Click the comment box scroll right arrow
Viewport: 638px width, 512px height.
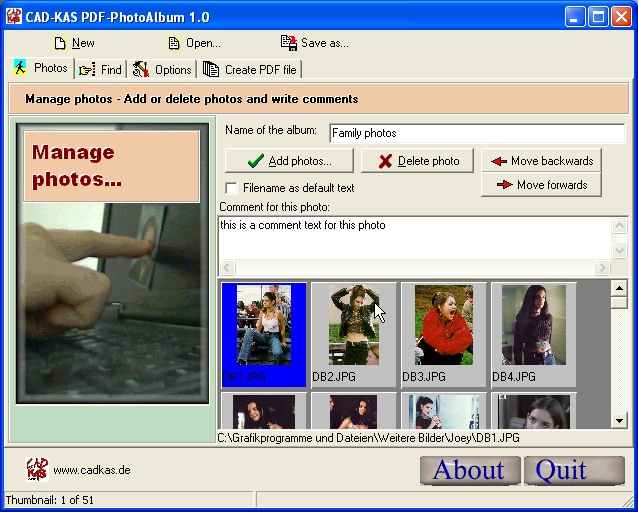pos(602,268)
